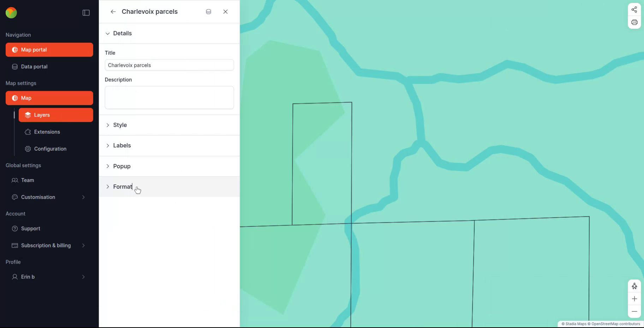Zoom out using the minus icon
644x328 pixels.
tap(634, 311)
